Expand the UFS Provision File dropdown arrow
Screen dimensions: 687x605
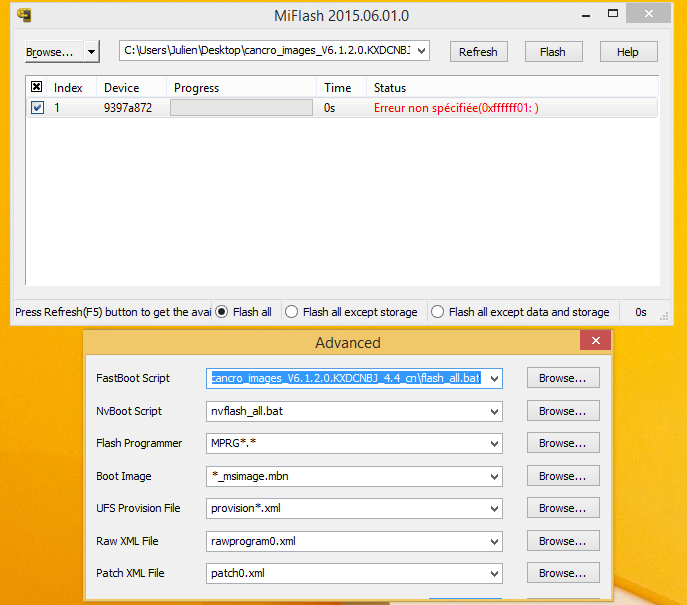click(x=494, y=509)
